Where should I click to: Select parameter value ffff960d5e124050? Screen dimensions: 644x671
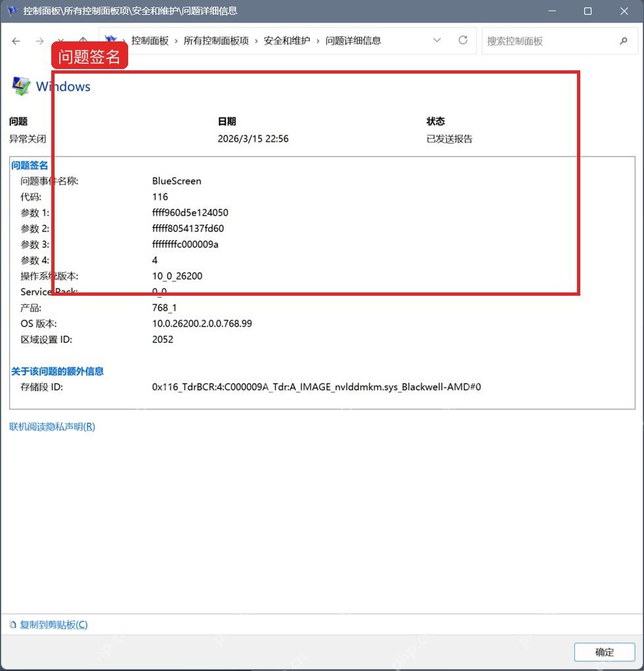190,213
